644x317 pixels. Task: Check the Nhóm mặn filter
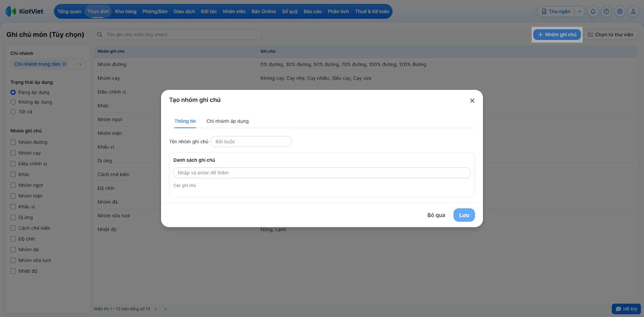(13, 196)
